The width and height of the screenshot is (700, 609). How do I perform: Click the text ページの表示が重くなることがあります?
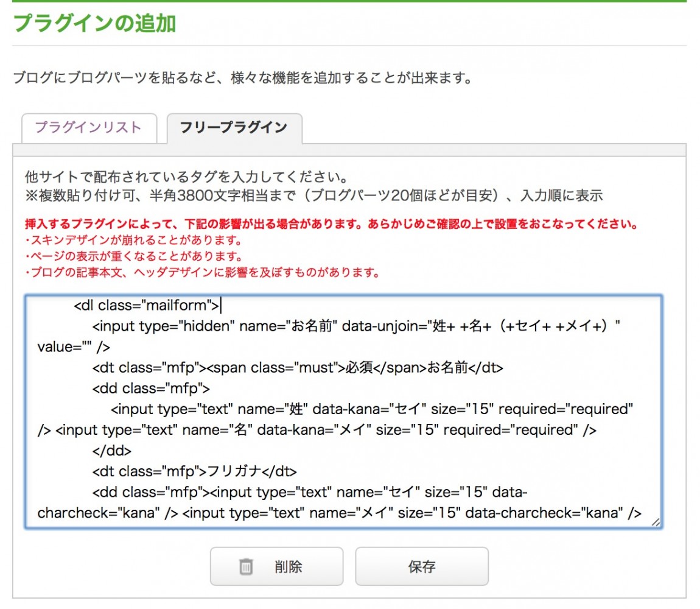point(133,256)
